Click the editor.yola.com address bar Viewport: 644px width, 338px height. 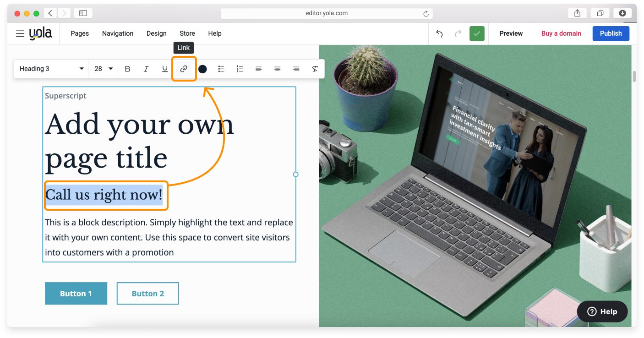click(326, 13)
